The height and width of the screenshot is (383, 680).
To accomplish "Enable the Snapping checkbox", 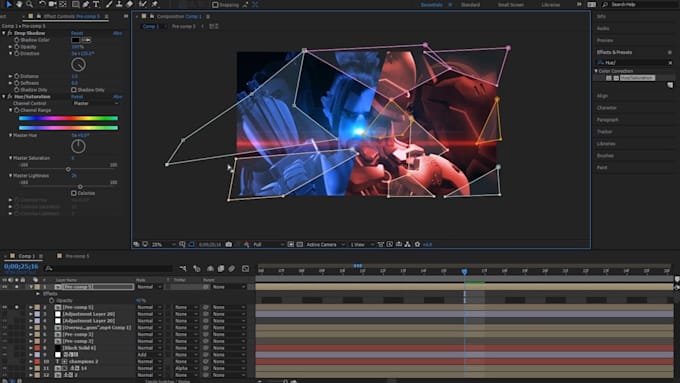I will 215,5.
